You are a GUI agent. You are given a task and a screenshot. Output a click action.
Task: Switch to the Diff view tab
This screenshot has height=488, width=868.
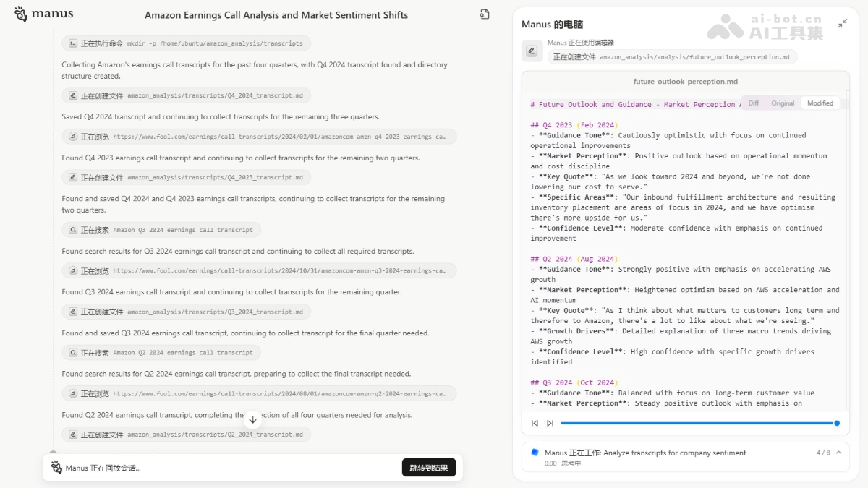coord(754,103)
